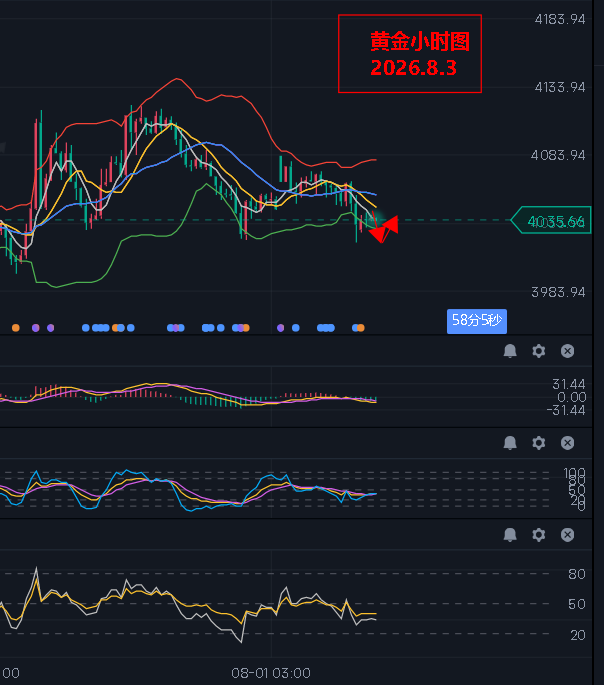The width and height of the screenshot is (604, 685).
Task: Select the 4133.94 price axis label
Action: click(559, 87)
